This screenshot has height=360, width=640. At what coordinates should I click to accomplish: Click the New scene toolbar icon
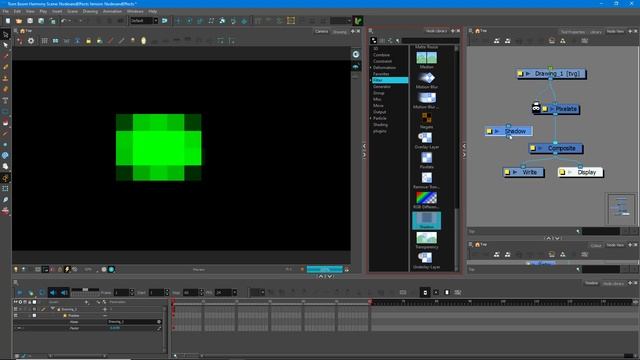tap(8, 21)
